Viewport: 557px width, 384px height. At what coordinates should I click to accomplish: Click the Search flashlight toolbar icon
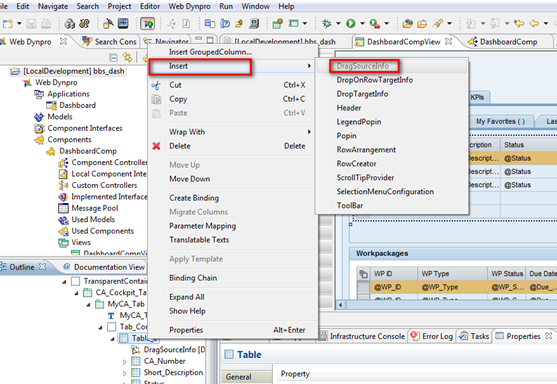[438, 24]
